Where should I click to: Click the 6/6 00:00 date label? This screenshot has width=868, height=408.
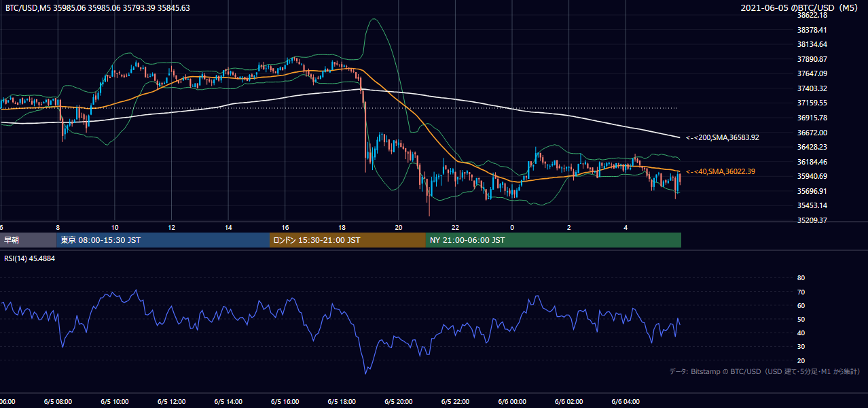[512, 402]
